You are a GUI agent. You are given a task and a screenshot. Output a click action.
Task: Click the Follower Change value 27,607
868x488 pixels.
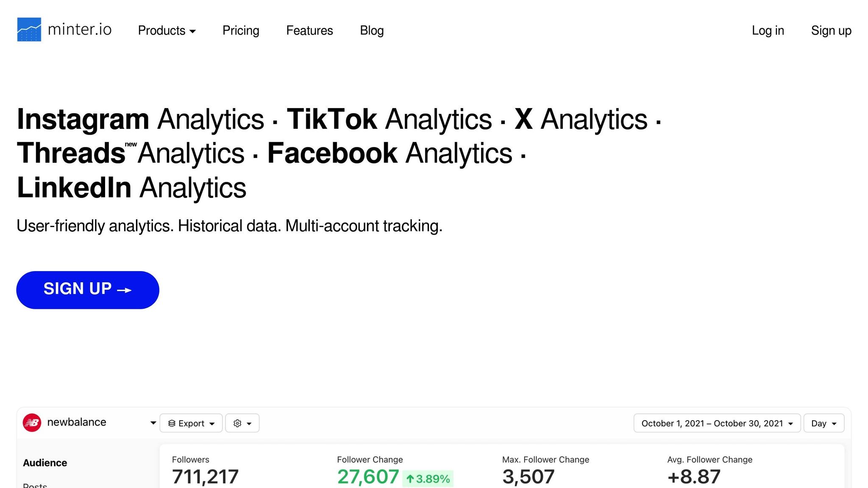368,477
